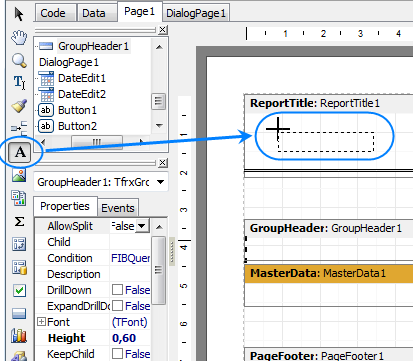Select the CheckBox object tool
The height and width of the screenshot is (361, 413).
(19, 290)
